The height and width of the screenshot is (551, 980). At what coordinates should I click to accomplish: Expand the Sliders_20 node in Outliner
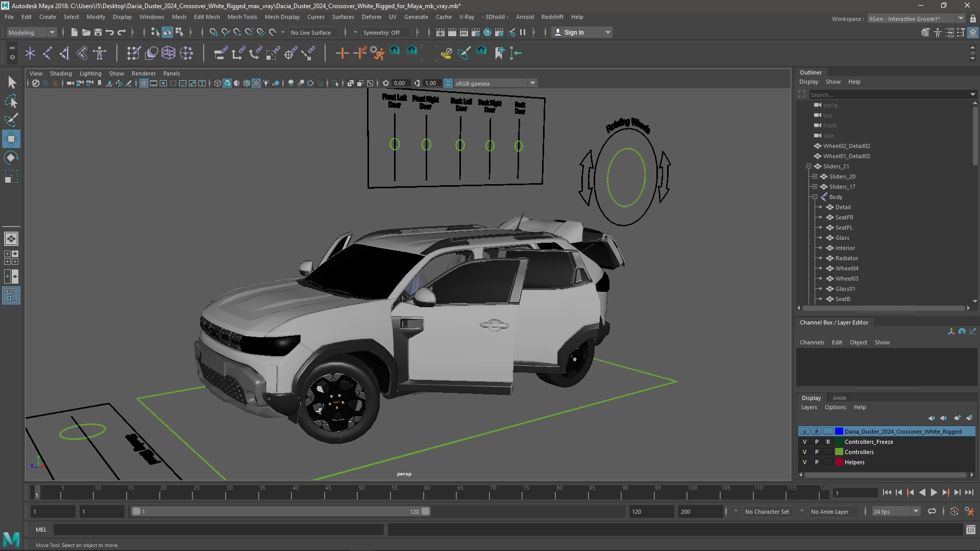point(815,177)
